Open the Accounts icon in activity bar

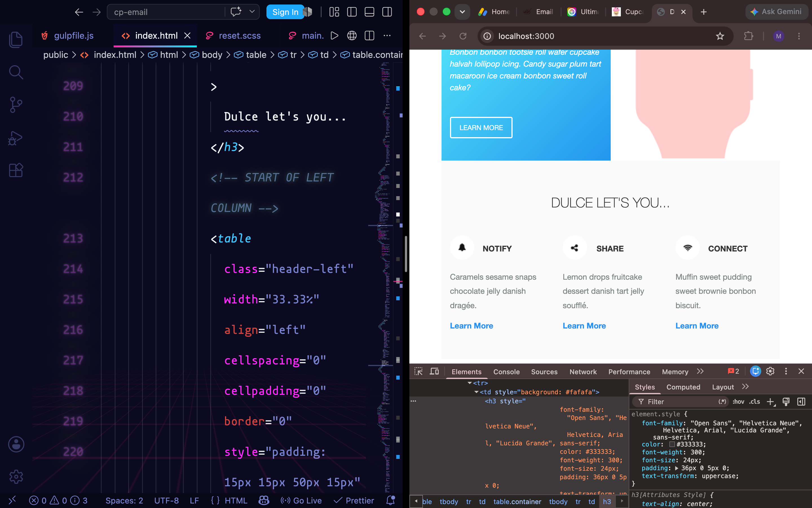(x=16, y=444)
